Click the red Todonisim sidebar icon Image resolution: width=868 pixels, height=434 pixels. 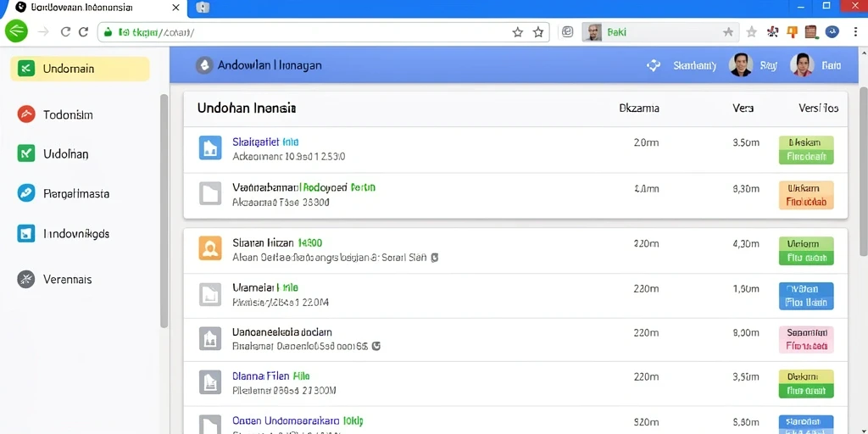26,114
